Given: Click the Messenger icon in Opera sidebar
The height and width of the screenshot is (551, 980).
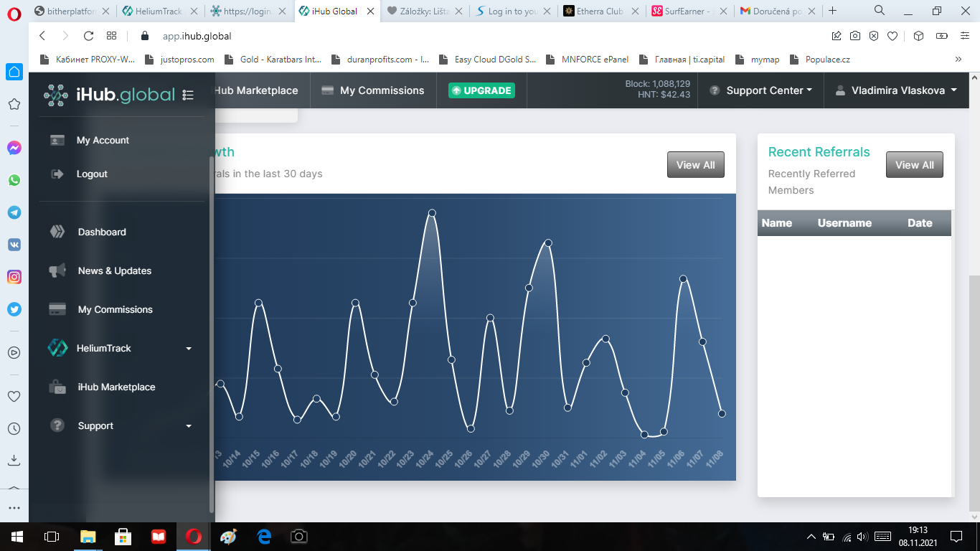Looking at the screenshot, I should coord(14,148).
